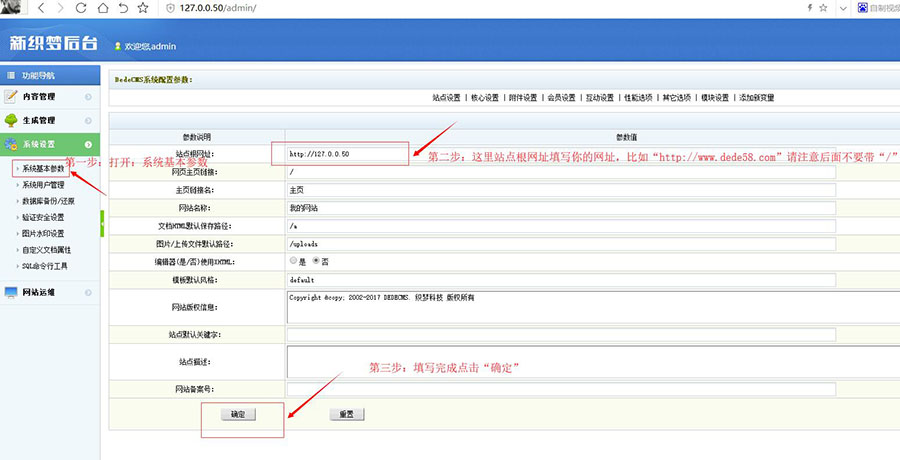Image resolution: width=900 pixels, height=460 pixels.
Task: Click the 重置 reset button
Action: point(347,414)
